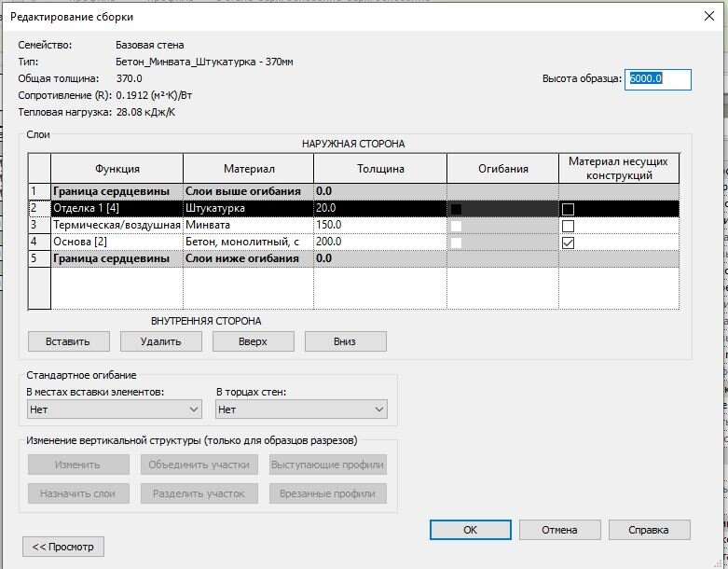Click the 150.0 thickness cell
The height and width of the screenshot is (569, 728).
click(380, 225)
